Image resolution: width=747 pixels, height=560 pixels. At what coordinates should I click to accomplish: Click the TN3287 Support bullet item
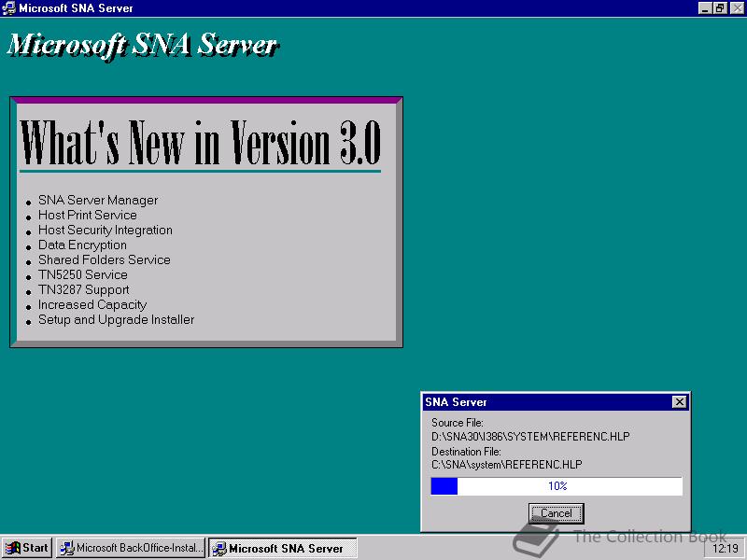84,289
